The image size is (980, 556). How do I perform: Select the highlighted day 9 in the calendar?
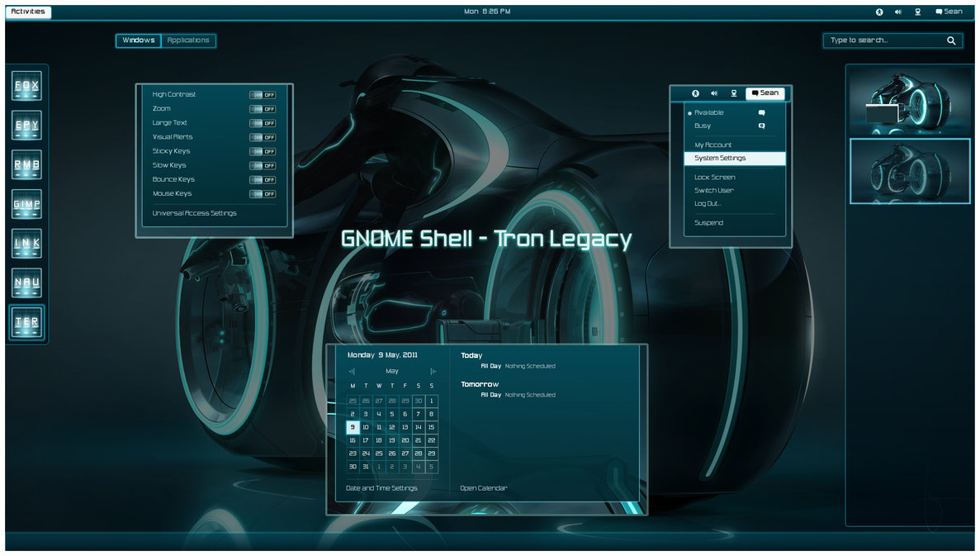[x=353, y=427]
